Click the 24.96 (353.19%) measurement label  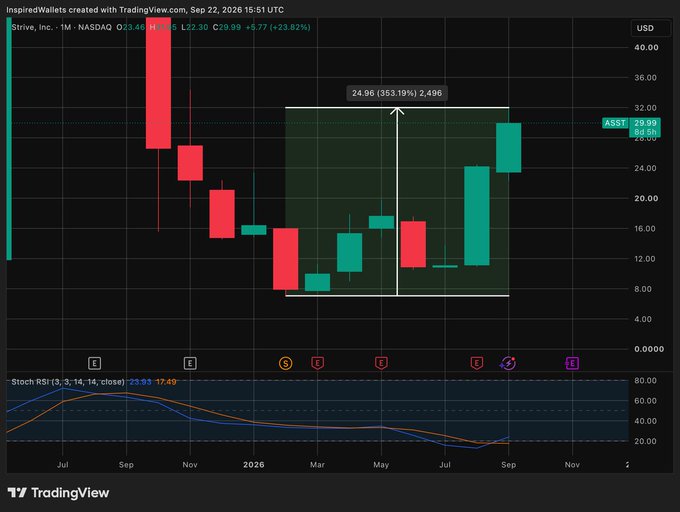(x=397, y=93)
